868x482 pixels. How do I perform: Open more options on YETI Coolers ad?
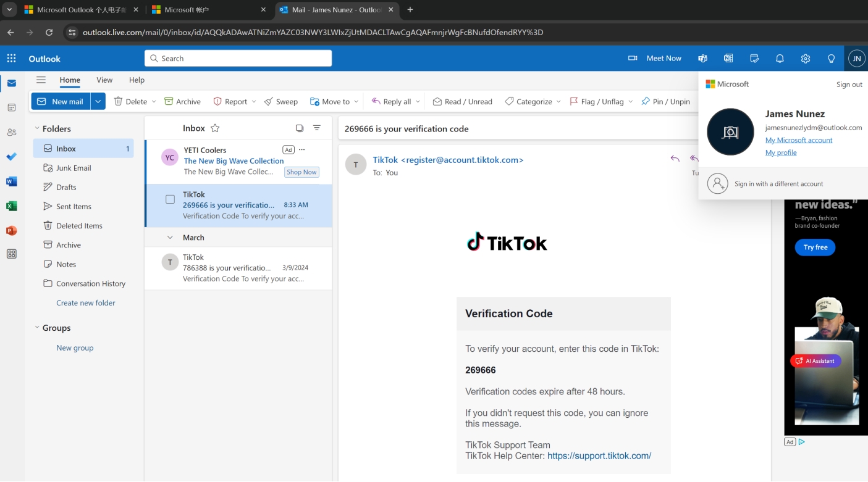[302, 149]
